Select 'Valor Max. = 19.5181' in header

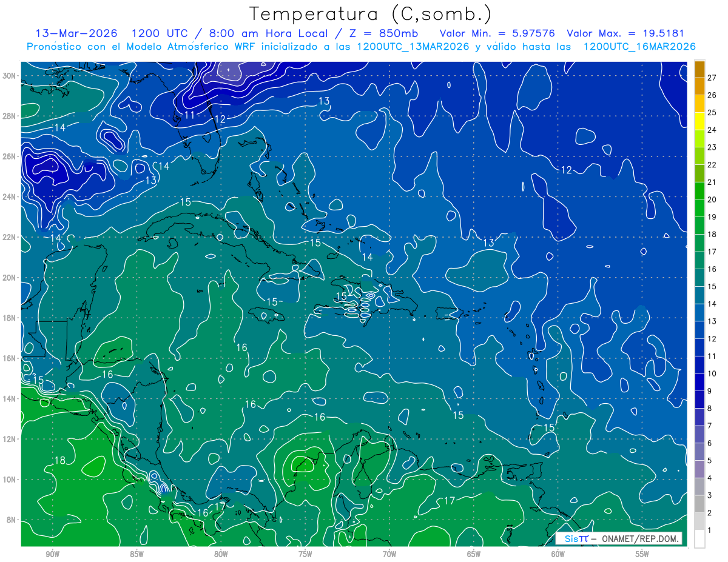coord(625,33)
